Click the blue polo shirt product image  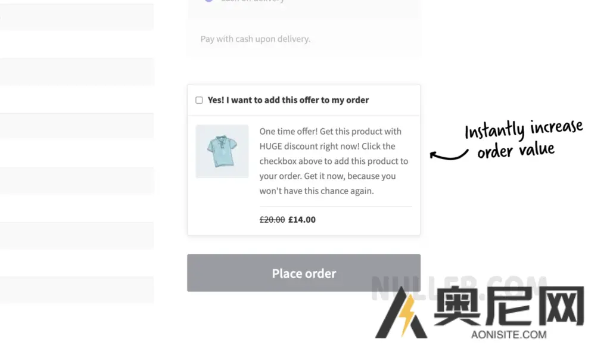(x=222, y=151)
